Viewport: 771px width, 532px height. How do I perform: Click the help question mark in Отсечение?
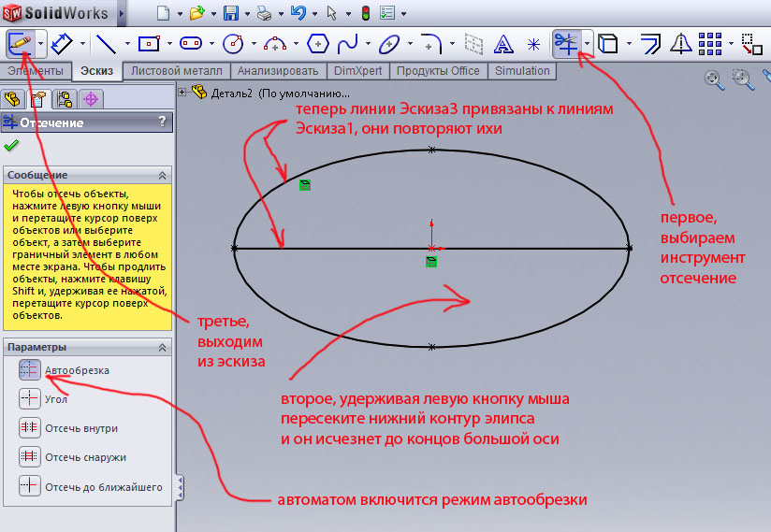pyautogui.click(x=162, y=122)
